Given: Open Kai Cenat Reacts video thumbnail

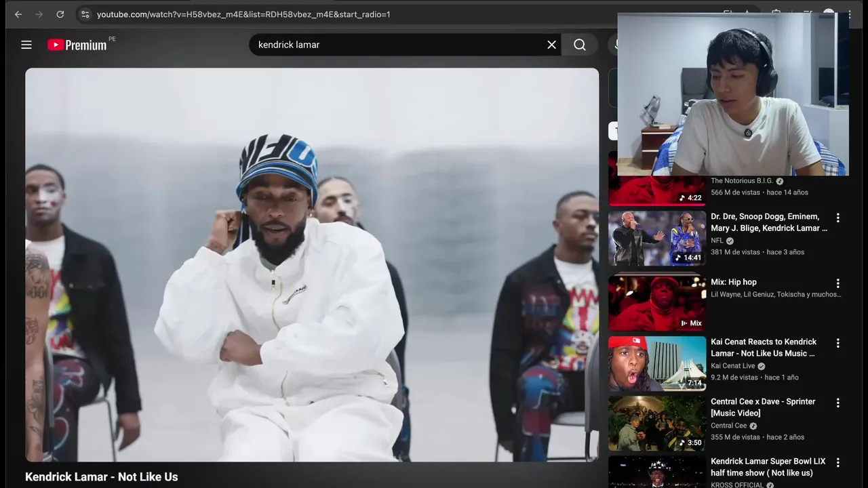Looking at the screenshot, I should tap(657, 364).
